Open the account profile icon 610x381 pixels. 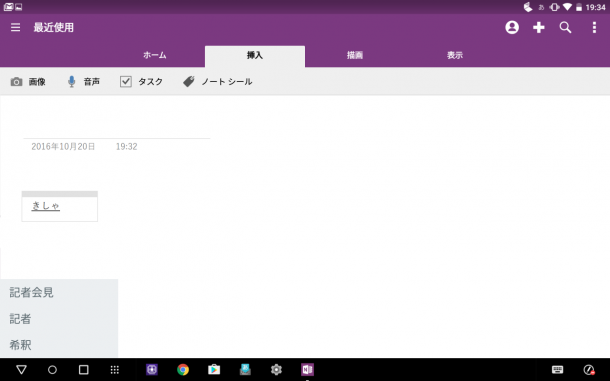[x=512, y=27]
